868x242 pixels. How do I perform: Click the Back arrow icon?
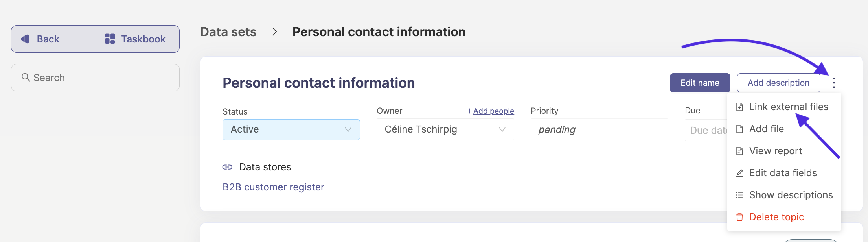(26, 39)
